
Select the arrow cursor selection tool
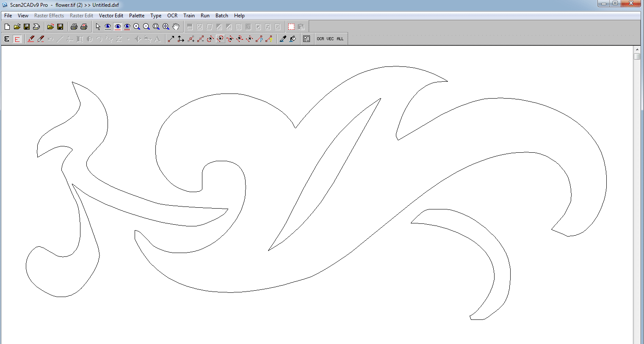tap(98, 26)
